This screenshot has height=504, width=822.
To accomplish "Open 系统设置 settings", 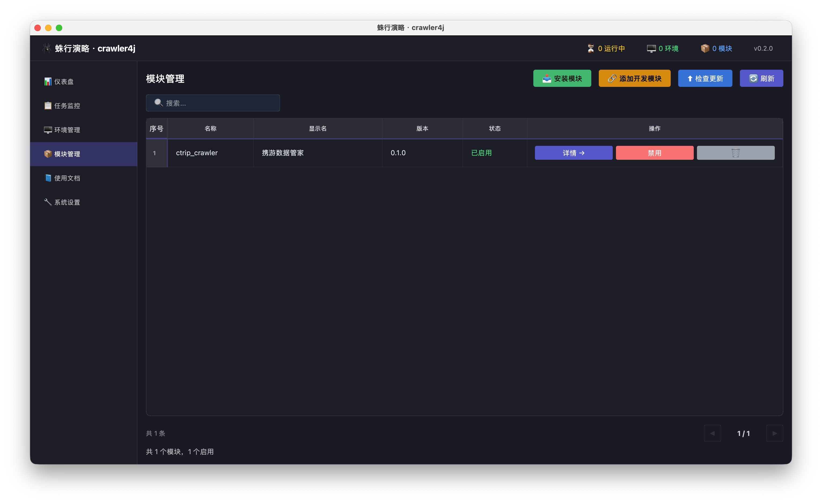I will (x=83, y=202).
